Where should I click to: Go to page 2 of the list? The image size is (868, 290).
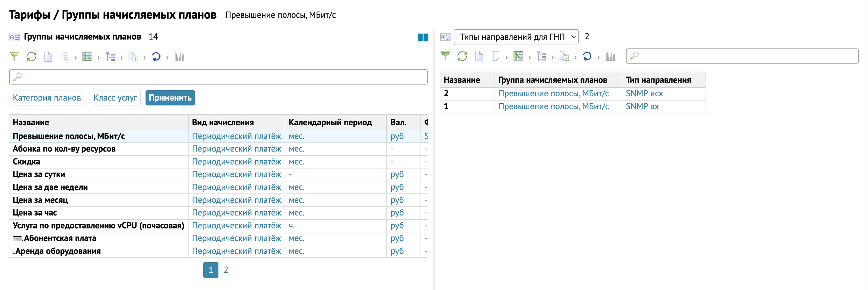pyautogui.click(x=226, y=270)
